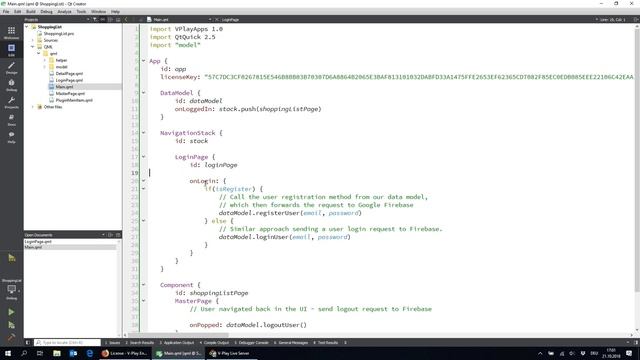The height and width of the screenshot is (360, 640).
Task: Start debugging with the Run-Debug button
Action: click(x=11, y=325)
